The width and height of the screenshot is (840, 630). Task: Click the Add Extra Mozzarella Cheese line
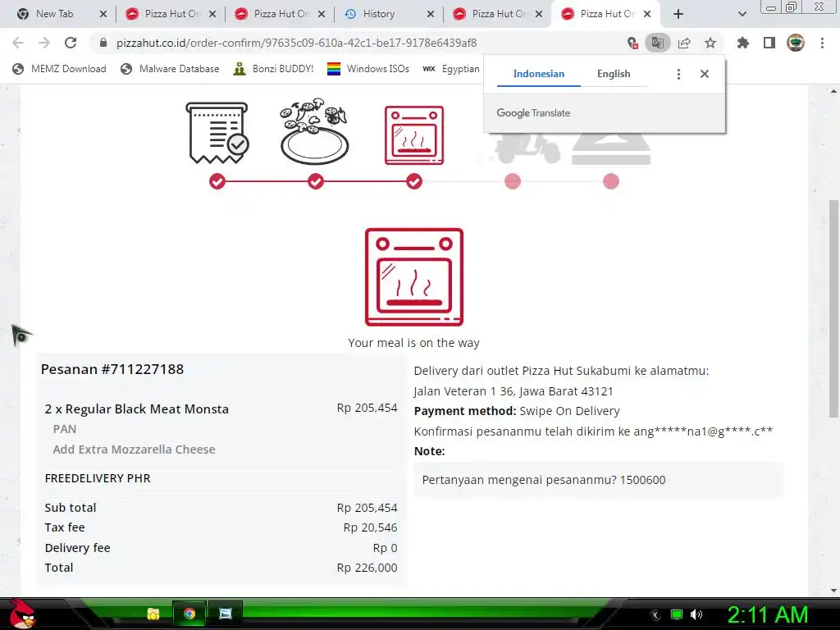[x=134, y=450]
